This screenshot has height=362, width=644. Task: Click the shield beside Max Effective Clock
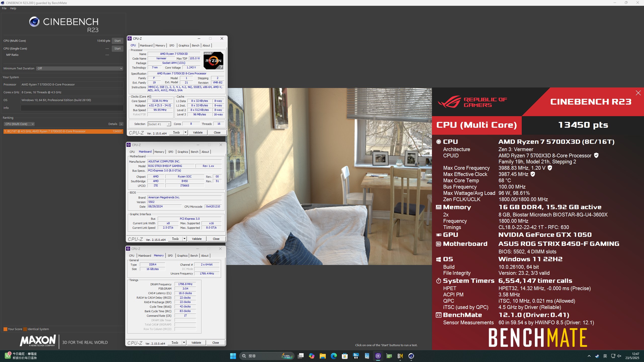533,174
